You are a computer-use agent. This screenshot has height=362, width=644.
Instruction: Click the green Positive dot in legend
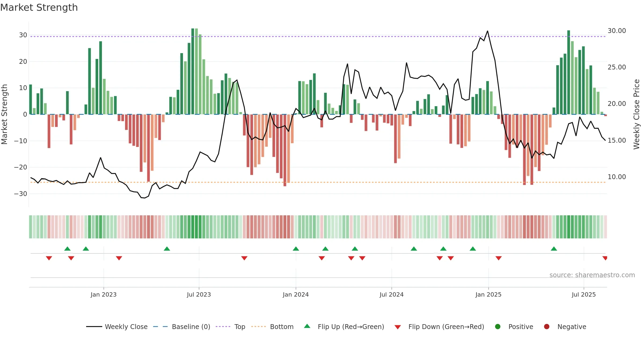498,327
